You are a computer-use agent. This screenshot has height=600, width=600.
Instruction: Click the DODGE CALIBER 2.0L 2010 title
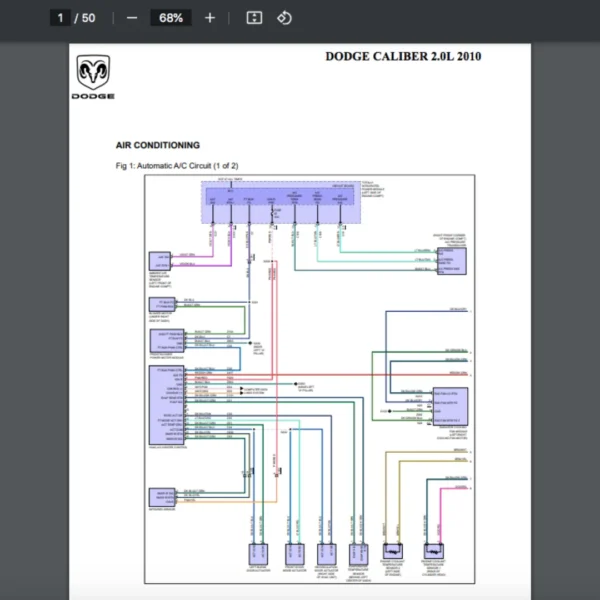pos(403,56)
